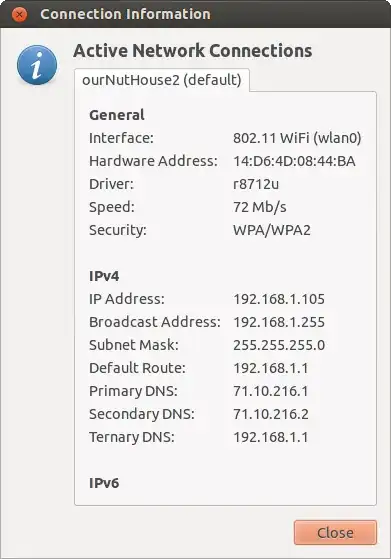Click the driver name r8712u

(256, 184)
